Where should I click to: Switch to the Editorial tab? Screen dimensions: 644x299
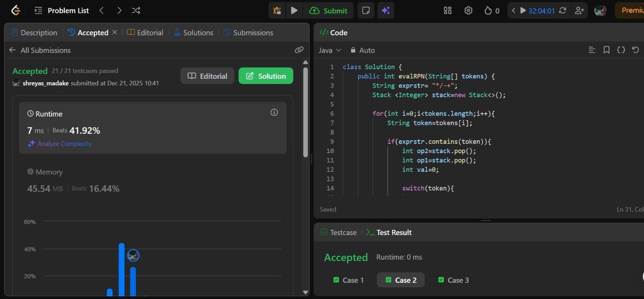pyautogui.click(x=145, y=33)
